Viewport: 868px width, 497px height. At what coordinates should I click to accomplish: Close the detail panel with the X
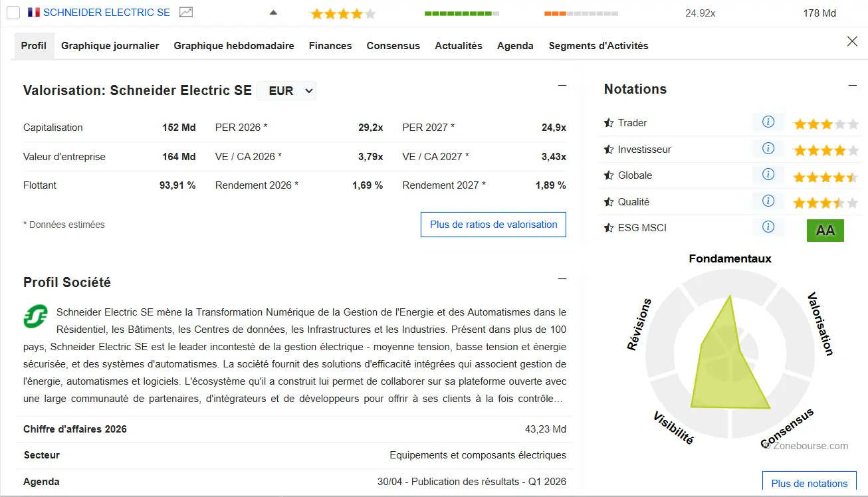(x=852, y=41)
